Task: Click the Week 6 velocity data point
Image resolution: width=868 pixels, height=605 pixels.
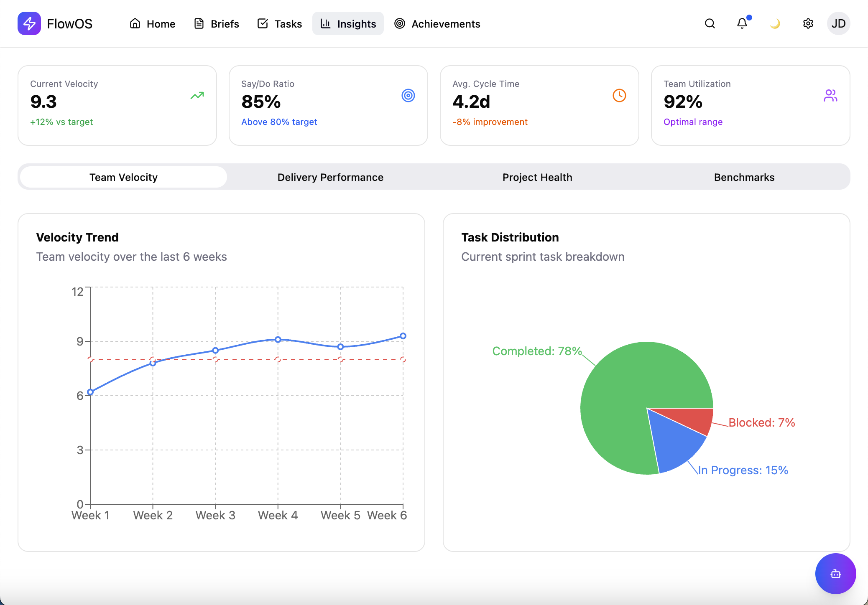Action: point(403,336)
